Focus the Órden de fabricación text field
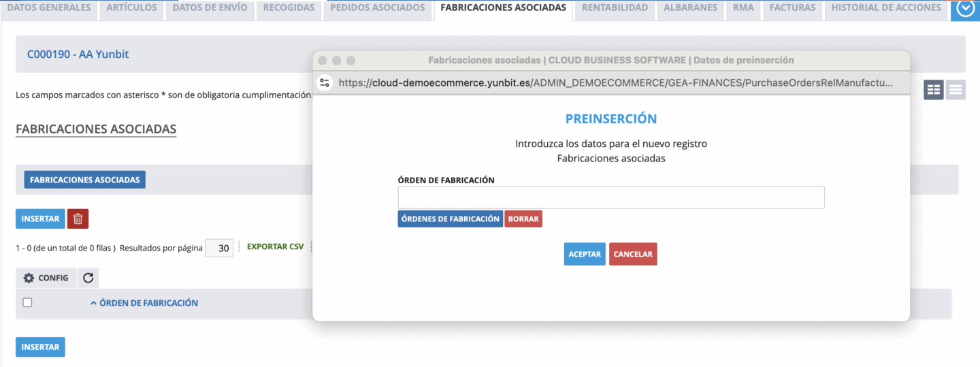Viewport: 980px width, 367px height. [x=610, y=197]
